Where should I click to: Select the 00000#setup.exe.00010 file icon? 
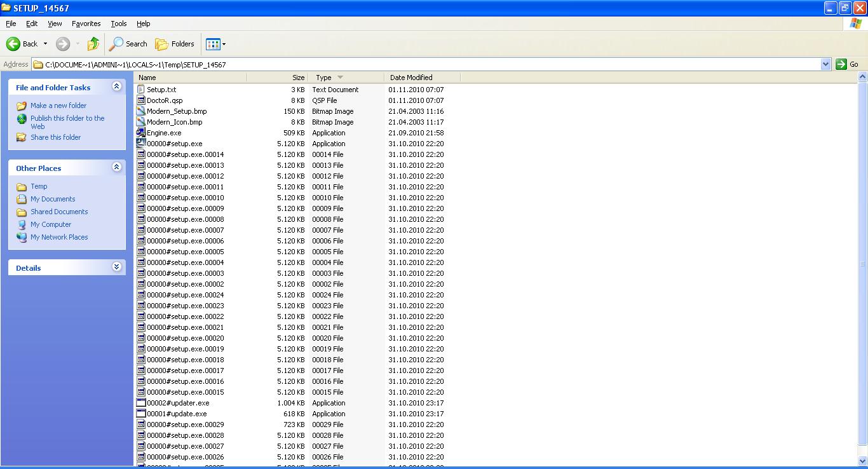141,198
